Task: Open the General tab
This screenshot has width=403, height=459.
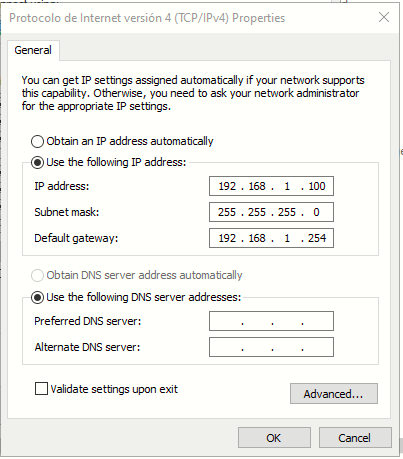Action: click(33, 50)
